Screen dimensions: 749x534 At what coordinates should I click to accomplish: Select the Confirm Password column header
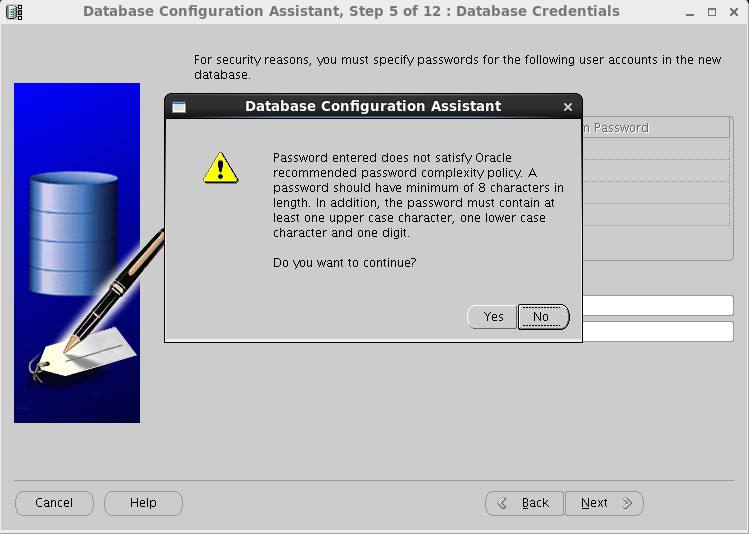pos(656,128)
